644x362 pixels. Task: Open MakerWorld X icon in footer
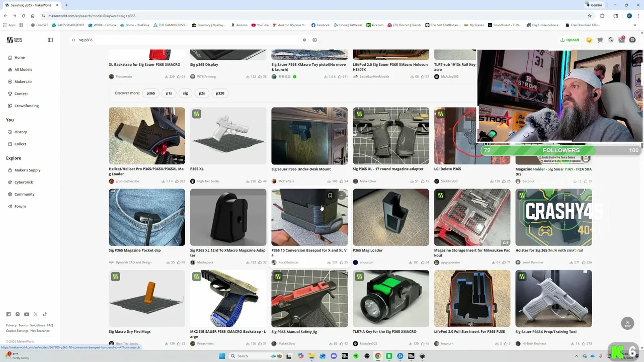[x=36, y=314]
